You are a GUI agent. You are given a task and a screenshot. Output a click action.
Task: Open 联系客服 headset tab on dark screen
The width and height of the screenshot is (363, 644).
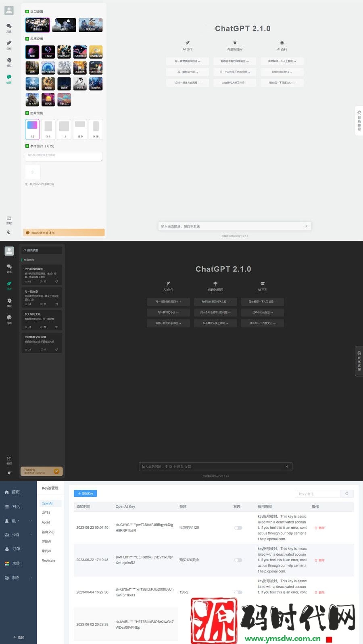coord(359,361)
